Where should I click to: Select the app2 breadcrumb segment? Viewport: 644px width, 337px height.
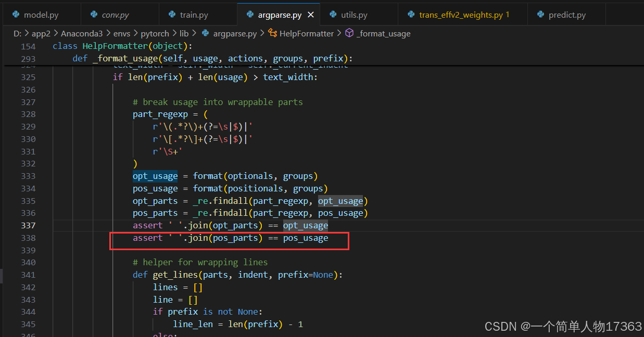tap(41, 33)
